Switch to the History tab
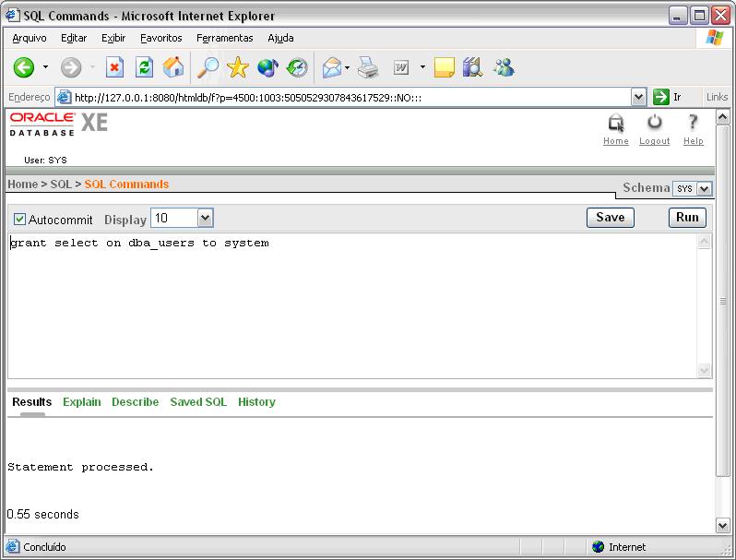 pos(256,402)
